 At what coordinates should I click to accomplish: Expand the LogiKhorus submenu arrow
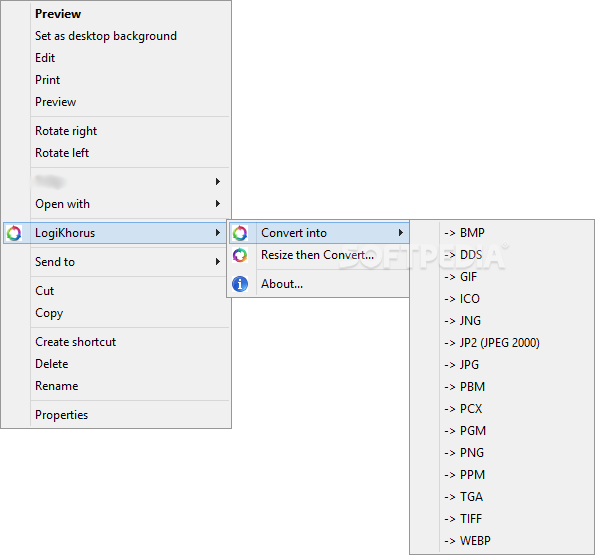pyautogui.click(x=217, y=233)
